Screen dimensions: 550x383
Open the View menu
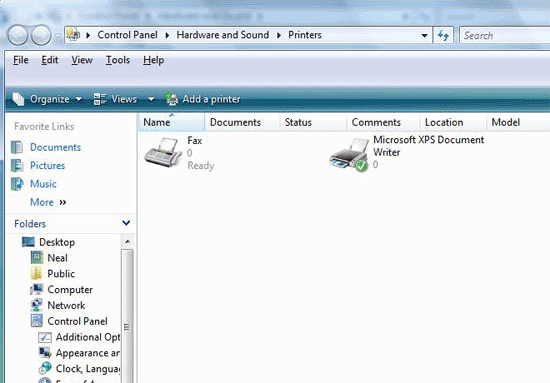[82, 60]
